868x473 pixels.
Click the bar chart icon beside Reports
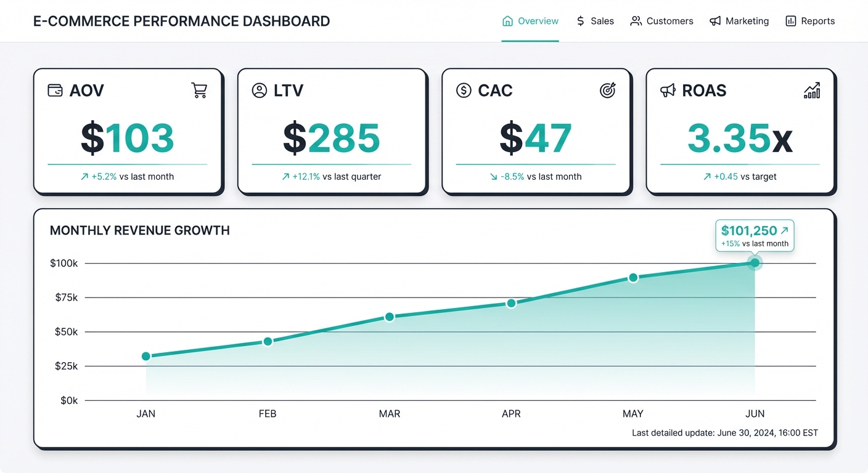point(791,20)
